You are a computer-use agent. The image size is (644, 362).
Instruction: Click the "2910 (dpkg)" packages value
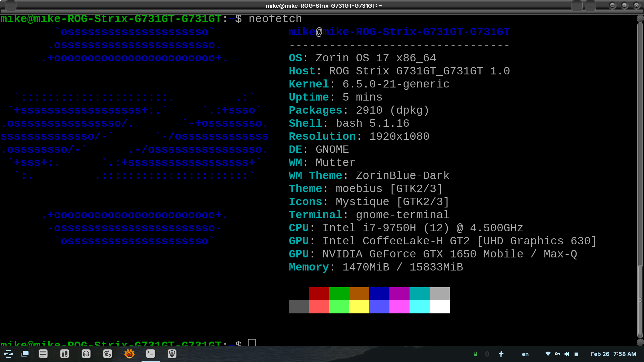click(393, 110)
